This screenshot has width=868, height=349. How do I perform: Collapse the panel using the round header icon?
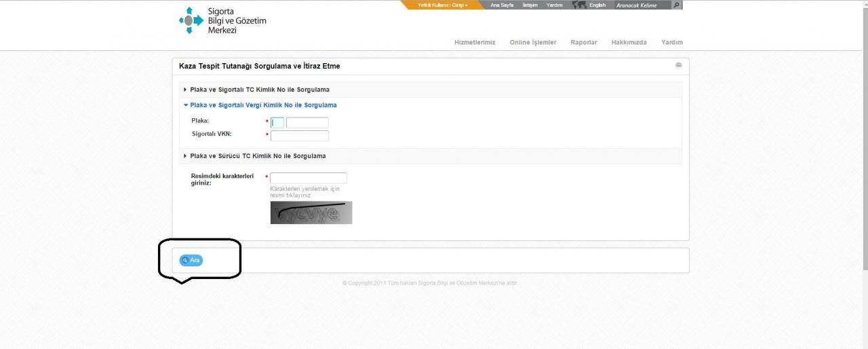pyautogui.click(x=678, y=65)
